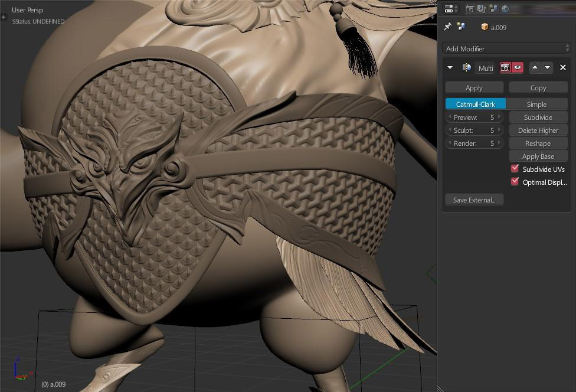Click the orange object cube icon
This screenshot has width=576, height=392.
point(485,27)
